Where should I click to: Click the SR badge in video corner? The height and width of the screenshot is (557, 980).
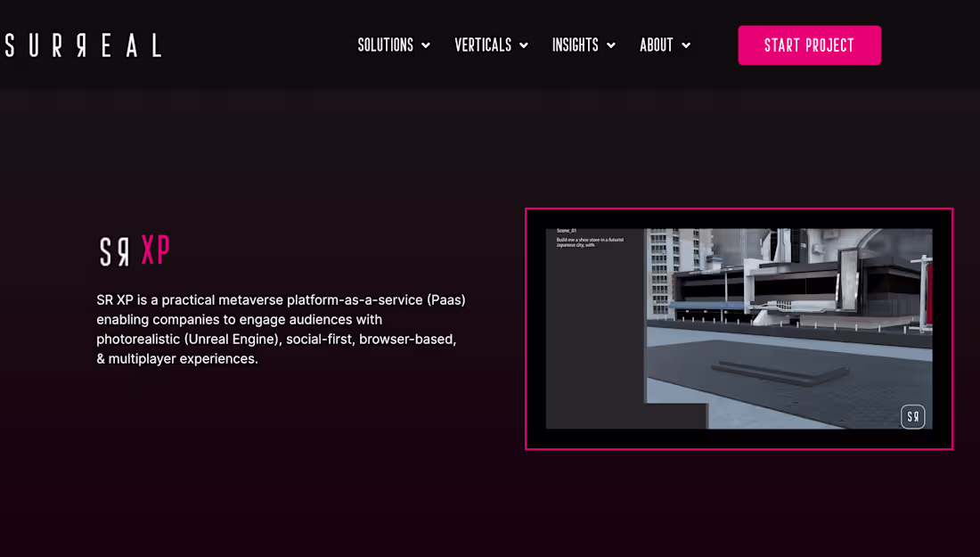point(912,416)
